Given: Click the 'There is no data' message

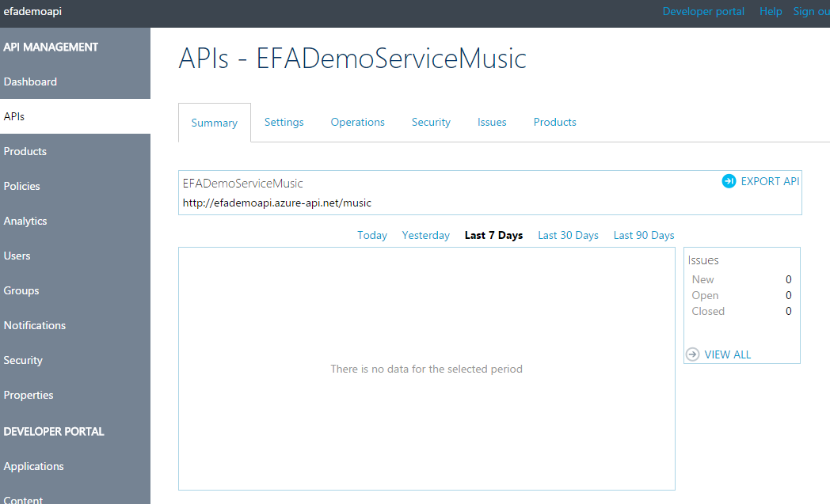Looking at the screenshot, I should [427, 369].
